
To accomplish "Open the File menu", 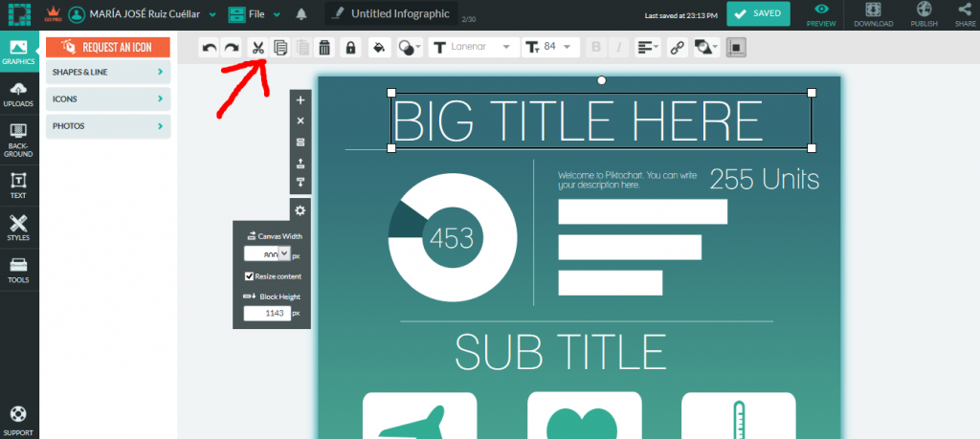I will [254, 13].
